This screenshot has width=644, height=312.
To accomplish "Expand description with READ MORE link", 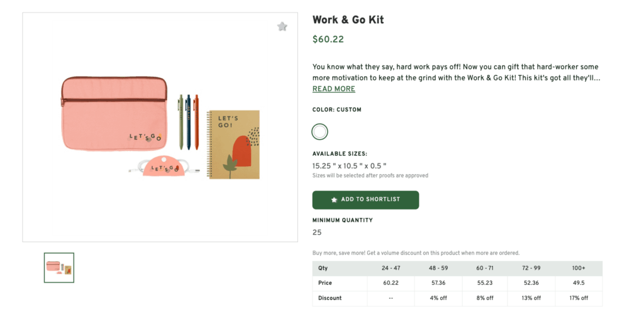I will [x=334, y=89].
